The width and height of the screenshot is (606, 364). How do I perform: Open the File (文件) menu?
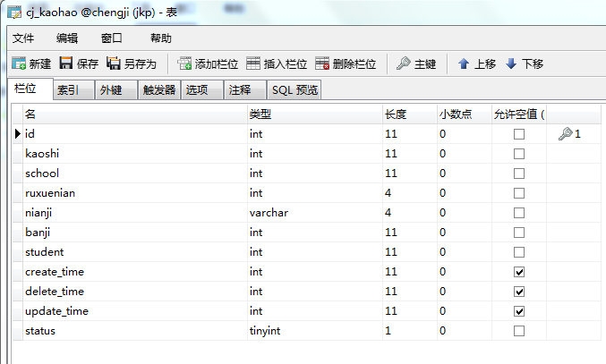(23, 38)
